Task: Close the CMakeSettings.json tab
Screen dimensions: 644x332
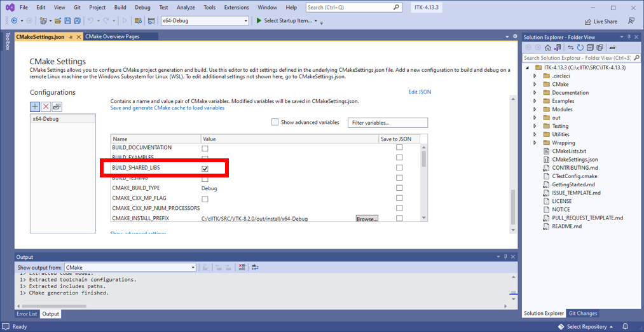Action: point(78,36)
